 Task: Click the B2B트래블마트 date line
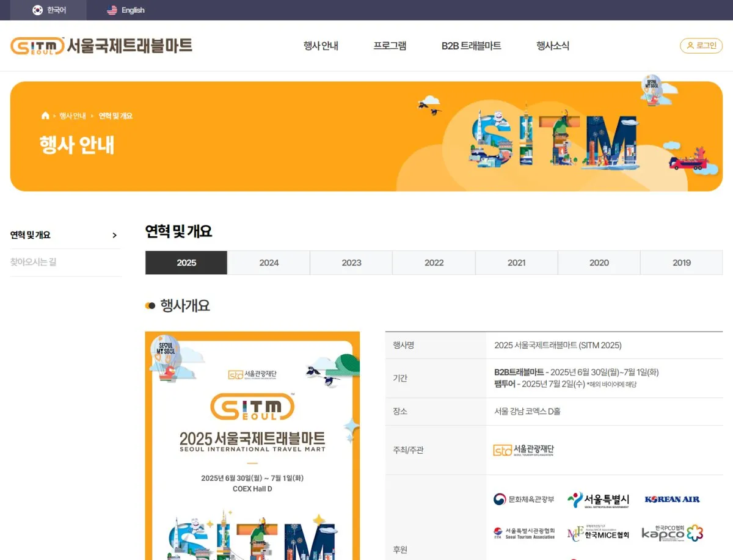click(577, 372)
